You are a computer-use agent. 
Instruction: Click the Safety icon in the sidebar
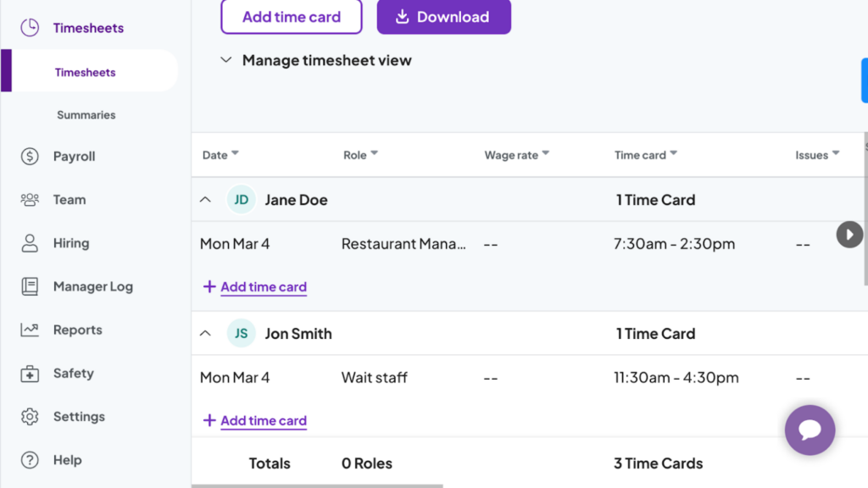tap(29, 373)
